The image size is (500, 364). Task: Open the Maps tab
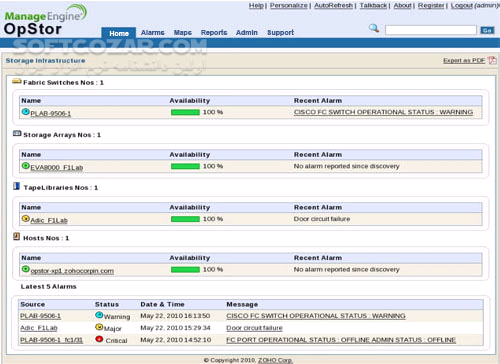pos(183,32)
